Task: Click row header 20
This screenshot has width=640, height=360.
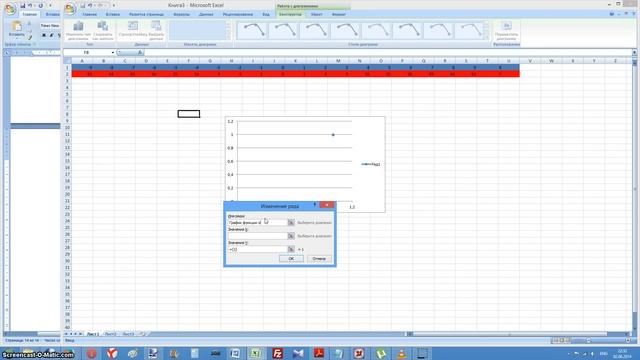Action: [x=67, y=194]
